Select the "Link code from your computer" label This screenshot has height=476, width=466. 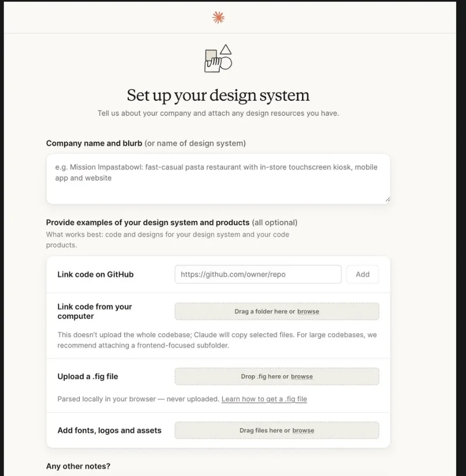94,311
